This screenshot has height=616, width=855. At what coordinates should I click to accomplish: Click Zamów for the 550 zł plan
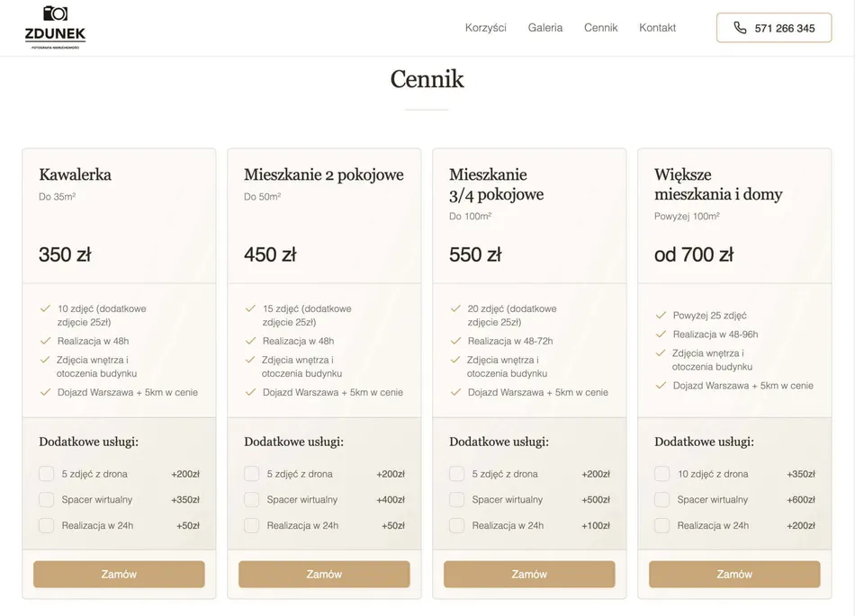pos(529,575)
